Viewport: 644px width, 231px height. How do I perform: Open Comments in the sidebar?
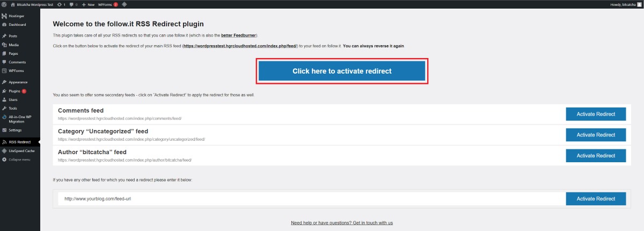click(x=20, y=62)
